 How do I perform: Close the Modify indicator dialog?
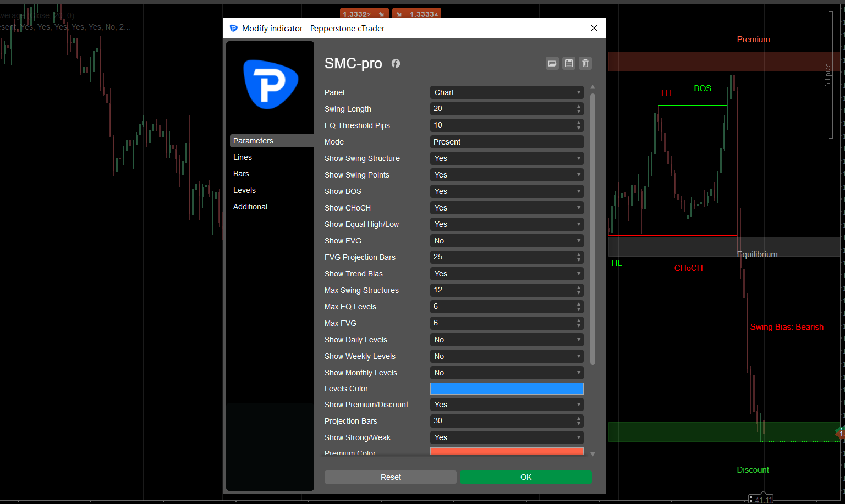pyautogui.click(x=594, y=28)
